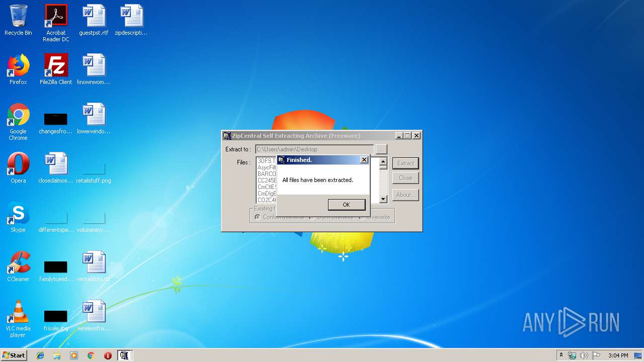The image size is (644, 362).
Task: Select VLC media player desktop shortcut
Action: (18, 319)
